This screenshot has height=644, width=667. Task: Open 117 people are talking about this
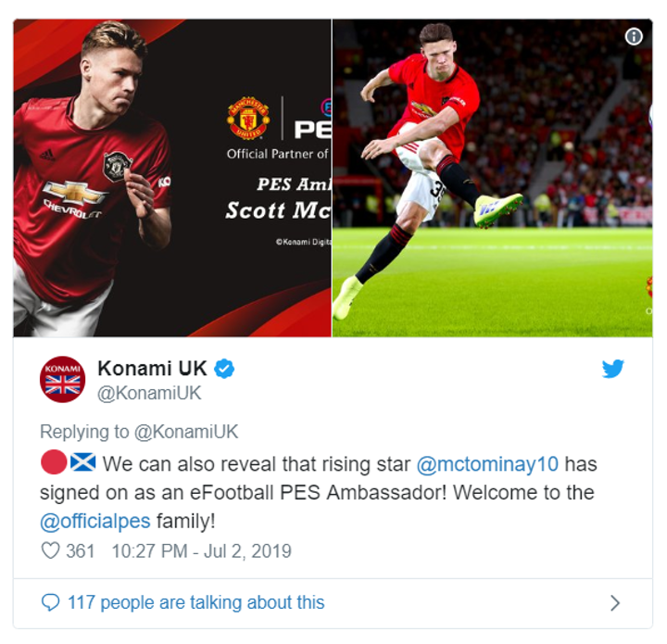pyautogui.click(x=196, y=602)
